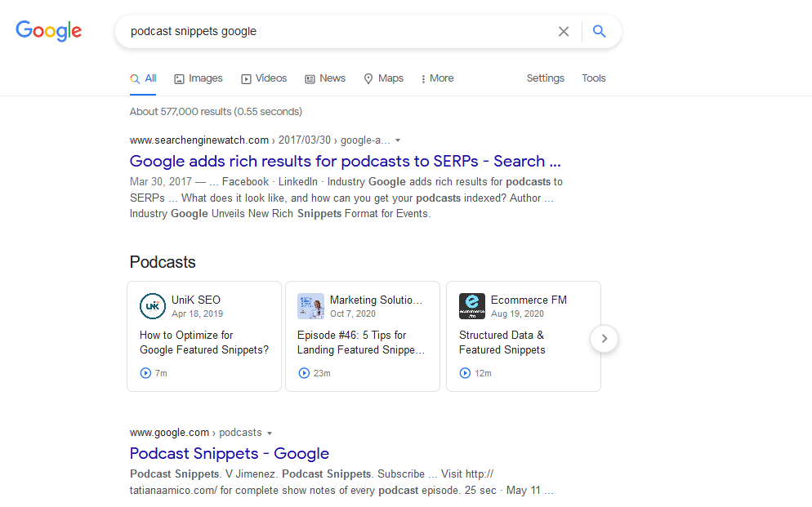Click the Google logo

49,31
